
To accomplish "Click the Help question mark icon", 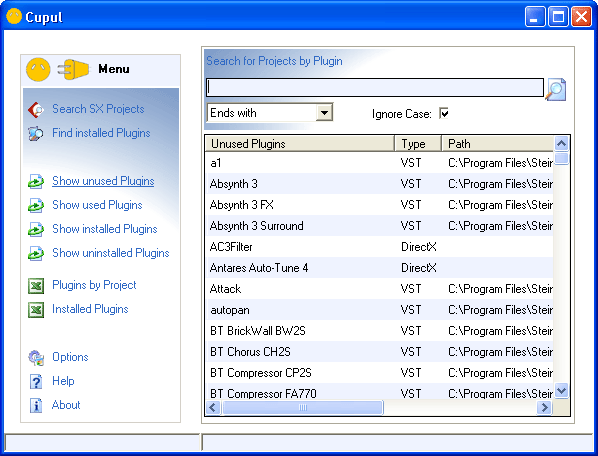I will pyautogui.click(x=36, y=381).
